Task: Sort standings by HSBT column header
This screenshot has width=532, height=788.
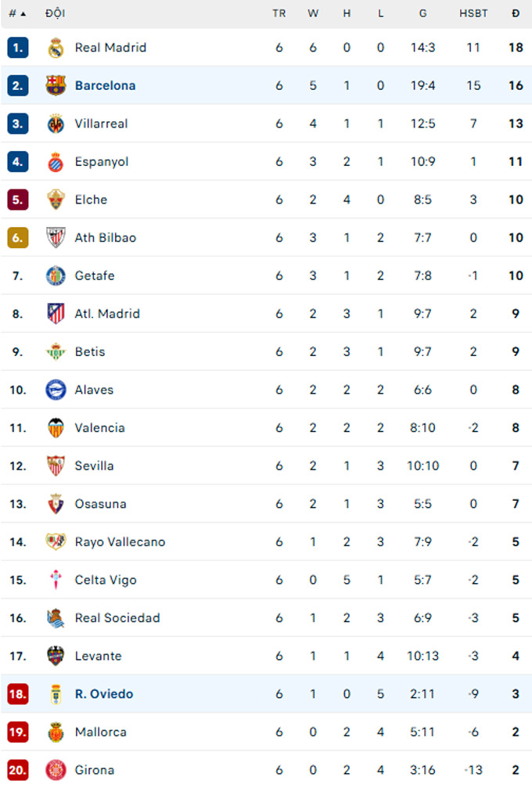Action: (473, 14)
